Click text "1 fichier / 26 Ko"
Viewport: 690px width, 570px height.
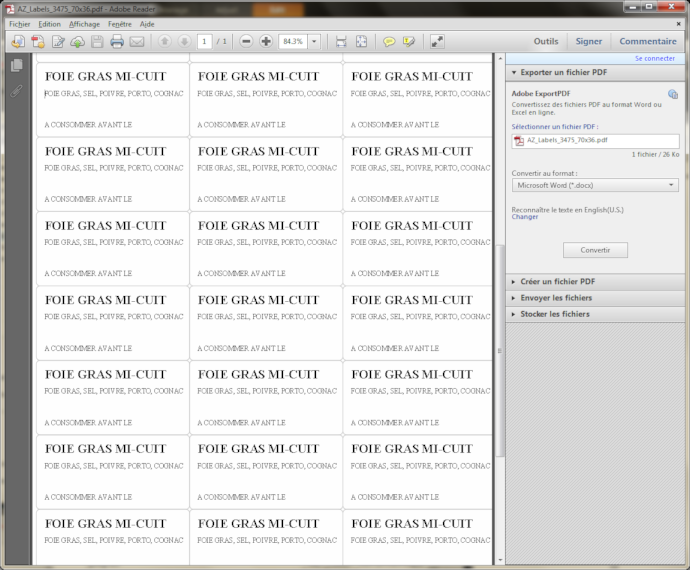pyautogui.click(x=655, y=154)
